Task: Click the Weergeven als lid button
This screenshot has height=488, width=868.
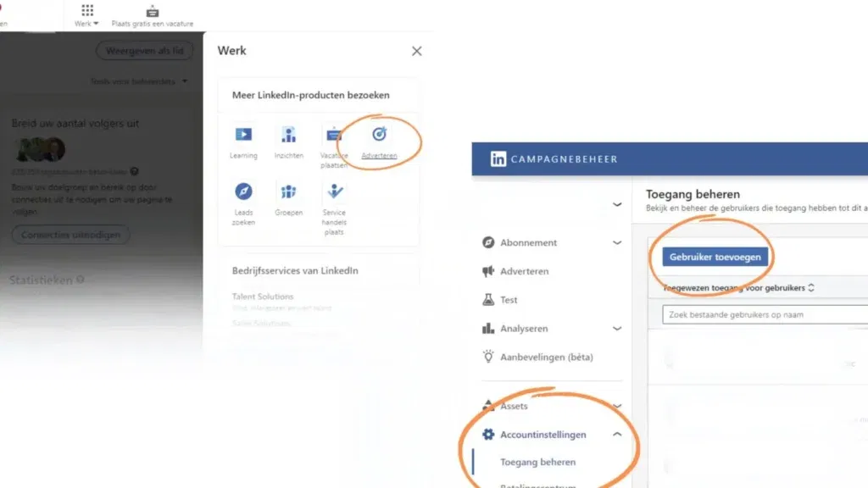Action: pos(144,51)
